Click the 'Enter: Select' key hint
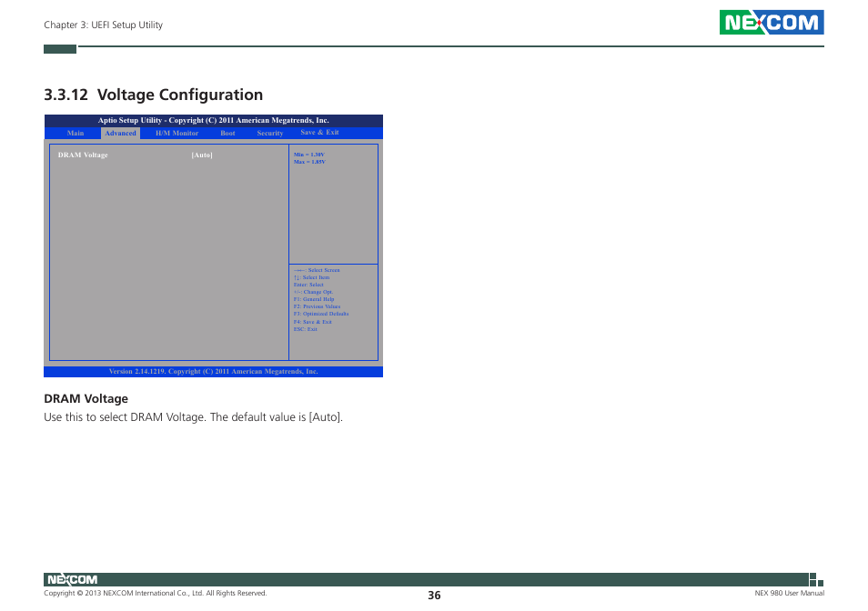The width and height of the screenshot is (868, 611). 308,285
